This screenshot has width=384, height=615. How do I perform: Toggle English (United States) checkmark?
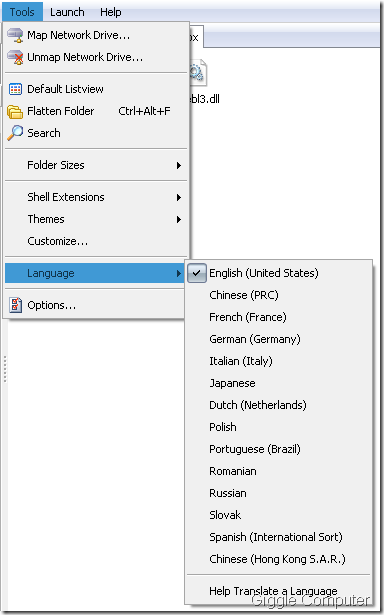[x=197, y=273]
